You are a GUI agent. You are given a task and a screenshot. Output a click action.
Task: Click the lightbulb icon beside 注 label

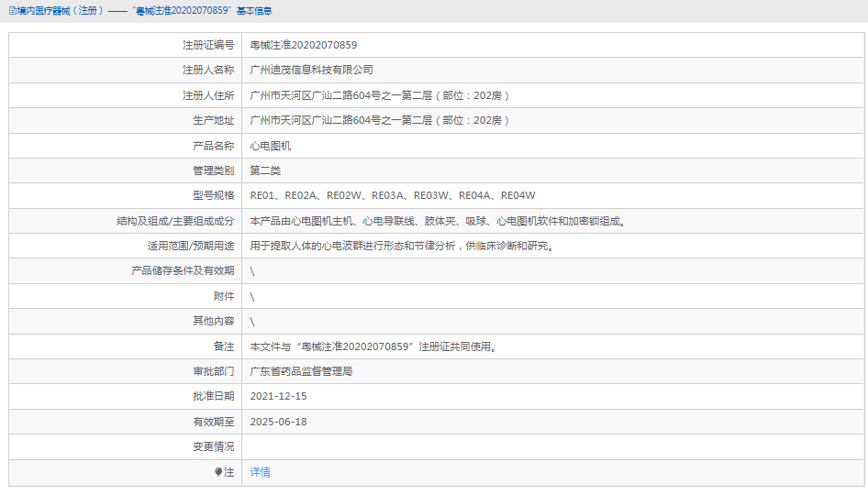coord(218,472)
